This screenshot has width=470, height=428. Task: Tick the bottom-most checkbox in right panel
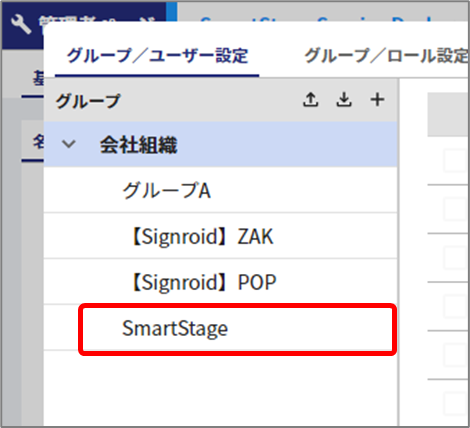pos(456,404)
